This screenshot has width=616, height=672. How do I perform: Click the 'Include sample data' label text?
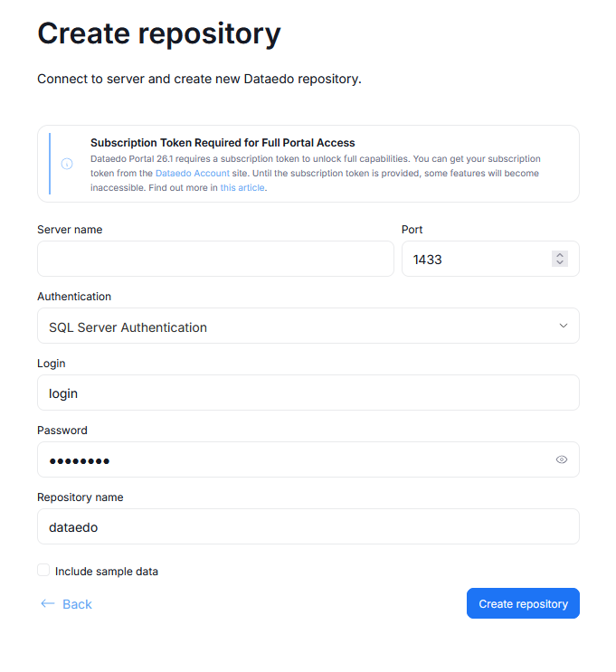107,572
